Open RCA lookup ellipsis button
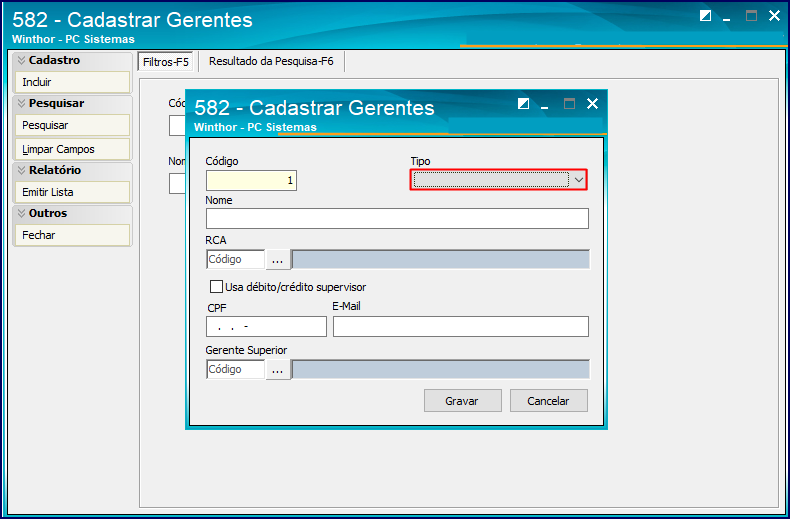This screenshot has height=519, width=790. coord(278,260)
